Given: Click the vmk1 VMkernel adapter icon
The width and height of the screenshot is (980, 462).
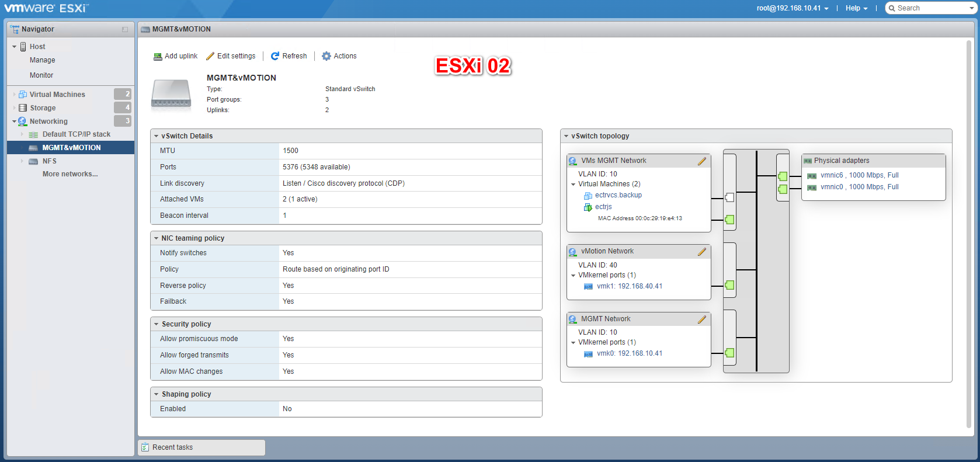Looking at the screenshot, I should click(x=588, y=287).
